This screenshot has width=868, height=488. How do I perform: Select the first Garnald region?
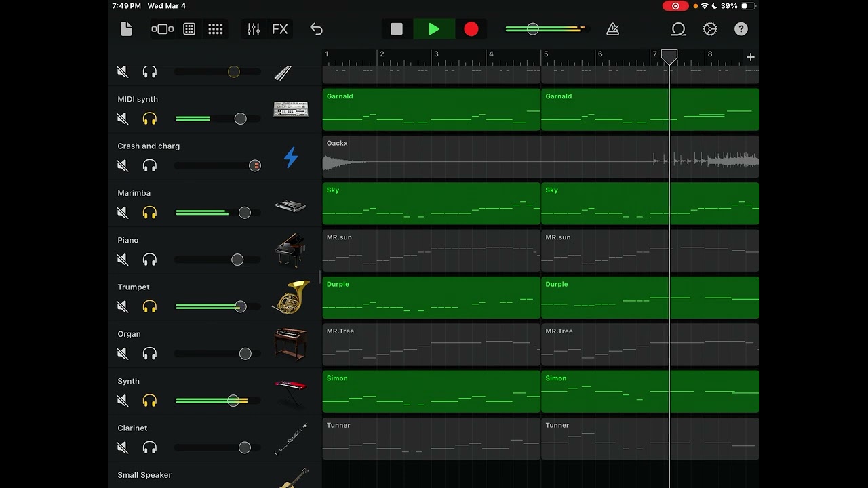(x=431, y=109)
